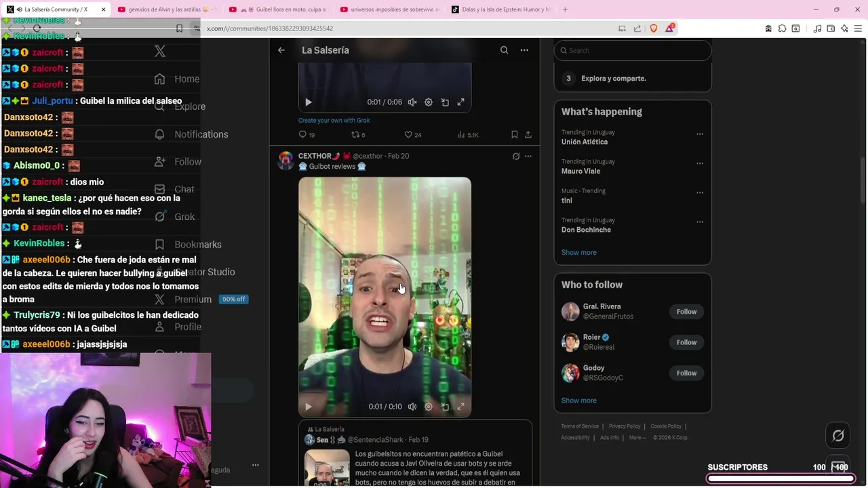Image resolution: width=868 pixels, height=488 pixels.
Task: Open settings gear on the 0:10 video
Action: point(429,407)
